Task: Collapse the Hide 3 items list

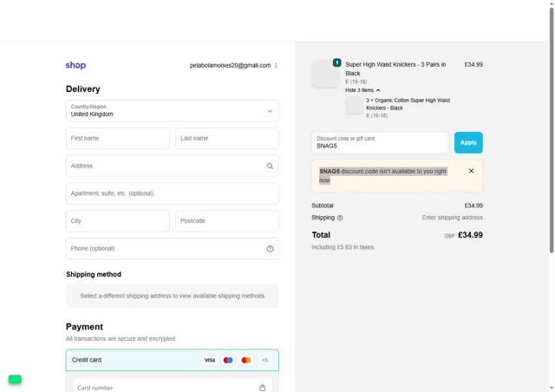Action: (362, 90)
